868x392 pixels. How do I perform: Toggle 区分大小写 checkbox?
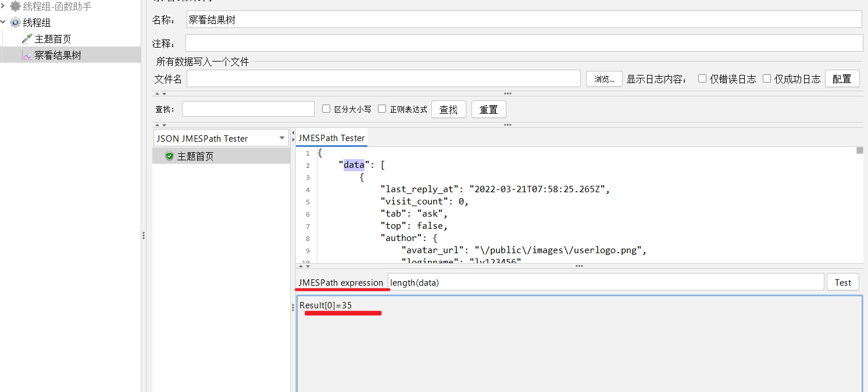(x=326, y=109)
